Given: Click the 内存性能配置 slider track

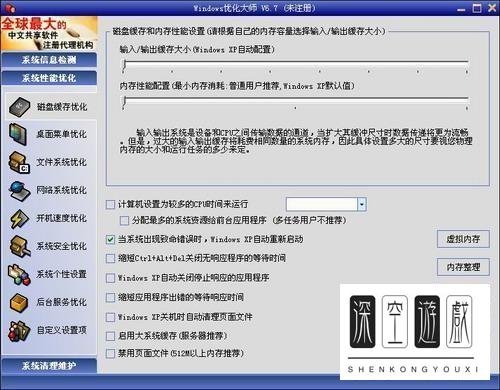Looking at the screenshot, I should (295, 99).
